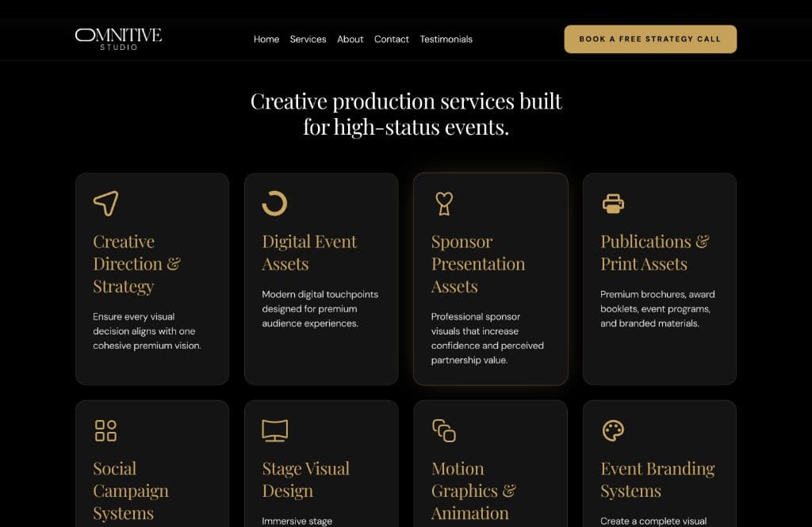Navigate to the Contact page

(392, 40)
